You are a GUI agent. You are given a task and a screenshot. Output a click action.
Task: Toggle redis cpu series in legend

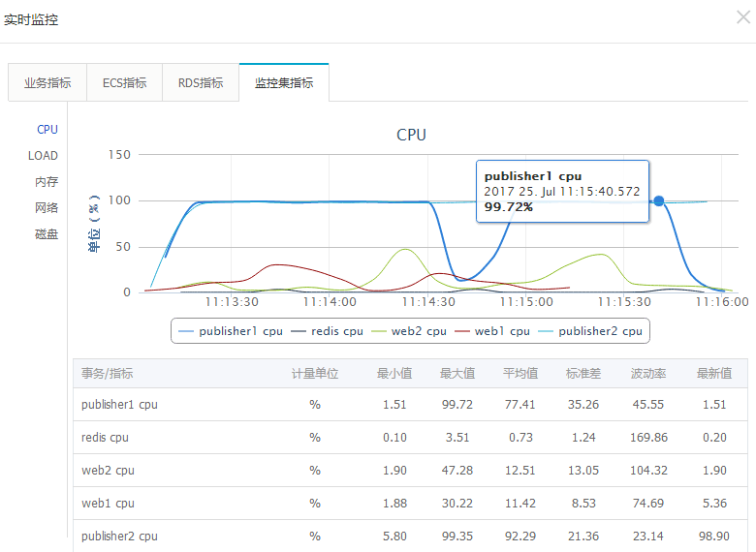[328, 331]
